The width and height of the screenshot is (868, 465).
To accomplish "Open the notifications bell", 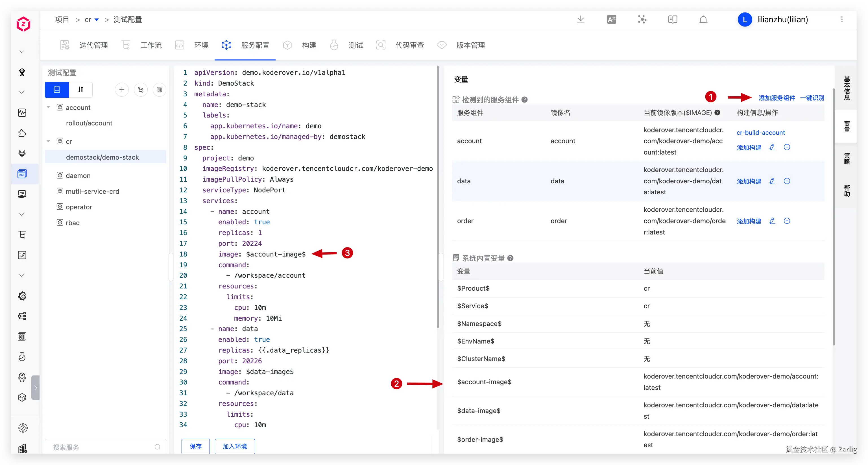I will point(703,19).
